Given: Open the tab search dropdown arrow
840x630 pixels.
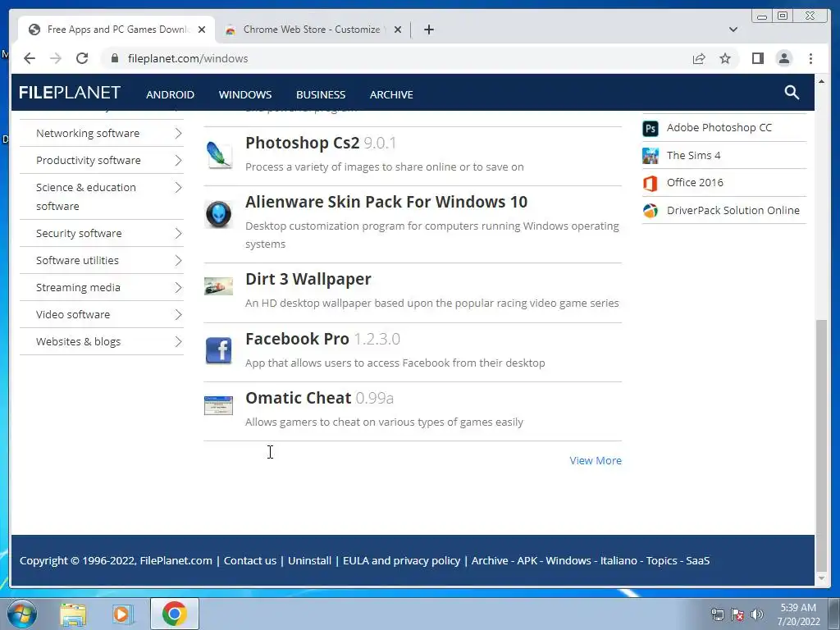Looking at the screenshot, I should coord(733,30).
